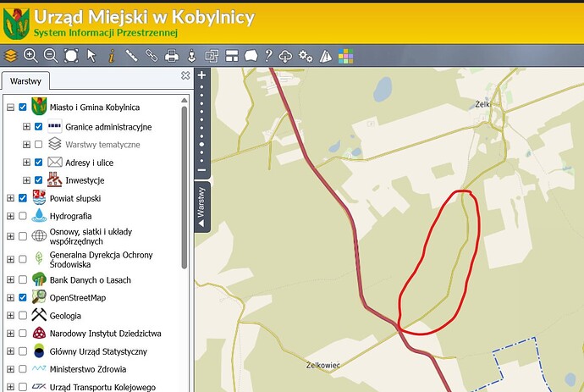Click the zoom in magnifier tool

click(x=30, y=56)
